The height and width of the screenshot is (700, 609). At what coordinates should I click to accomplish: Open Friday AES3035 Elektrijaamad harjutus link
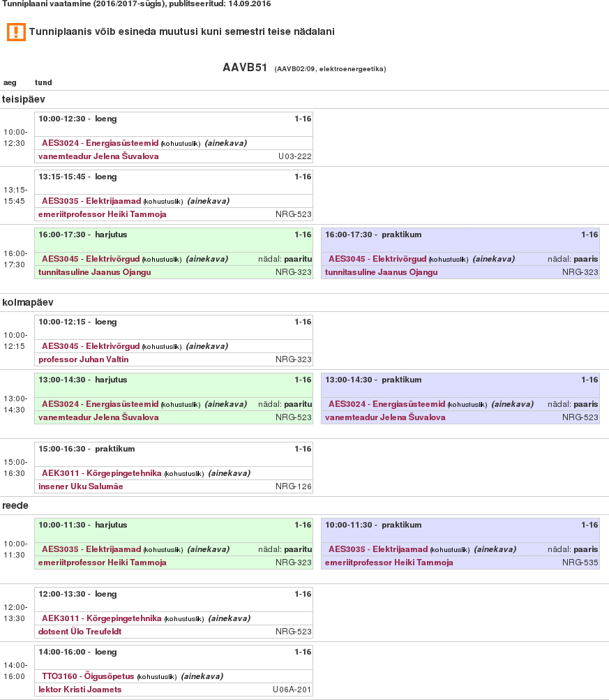(91, 549)
